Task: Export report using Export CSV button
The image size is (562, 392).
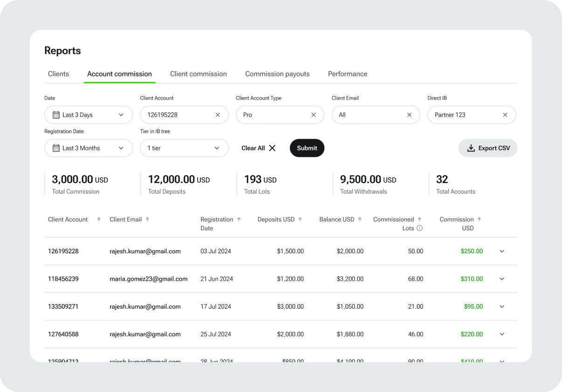Action: [x=488, y=148]
